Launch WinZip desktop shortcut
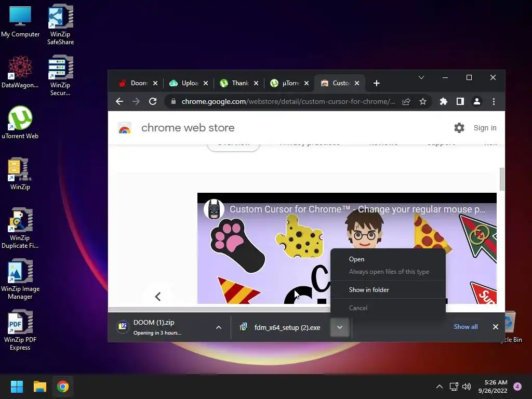 tap(20, 174)
